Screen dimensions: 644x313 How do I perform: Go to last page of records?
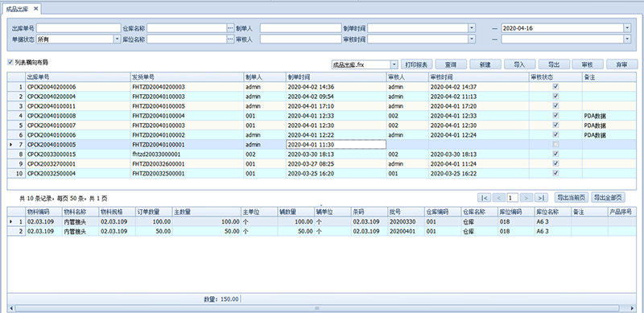click(x=541, y=198)
